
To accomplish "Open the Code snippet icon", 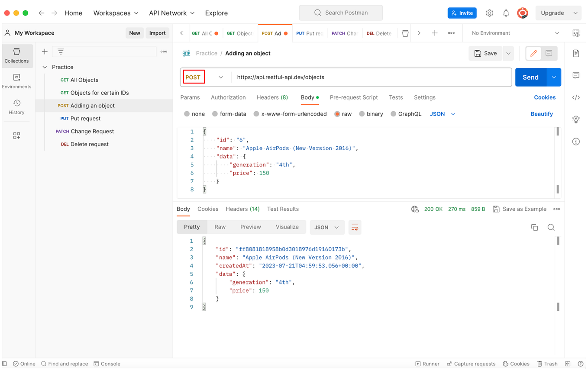I will coord(576,97).
